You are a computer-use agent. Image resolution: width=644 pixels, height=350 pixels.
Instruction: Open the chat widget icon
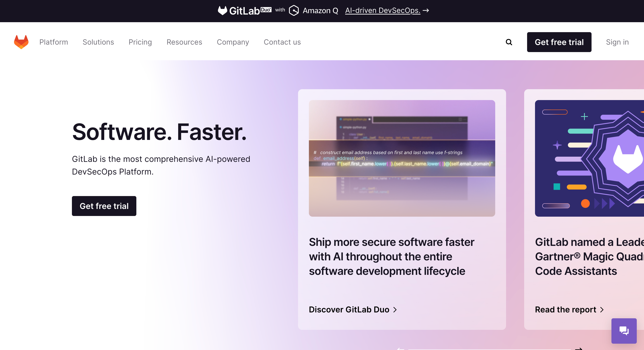pos(624,331)
